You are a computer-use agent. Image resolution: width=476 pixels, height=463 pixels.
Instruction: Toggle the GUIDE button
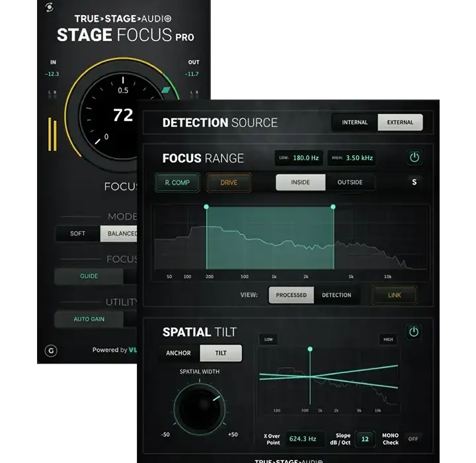[x=89, y=276]
